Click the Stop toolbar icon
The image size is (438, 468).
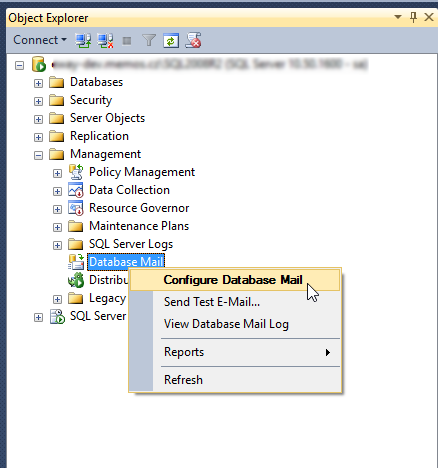coord(127,41)
